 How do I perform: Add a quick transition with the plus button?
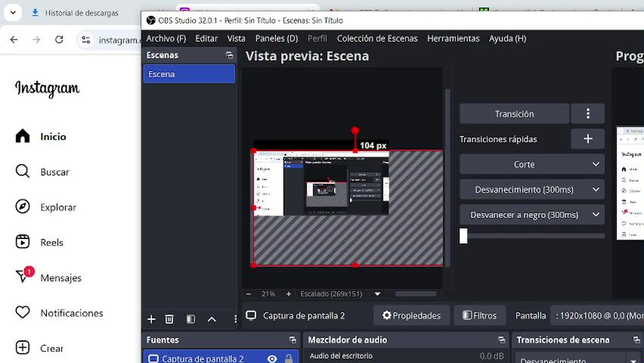(588, 139)
